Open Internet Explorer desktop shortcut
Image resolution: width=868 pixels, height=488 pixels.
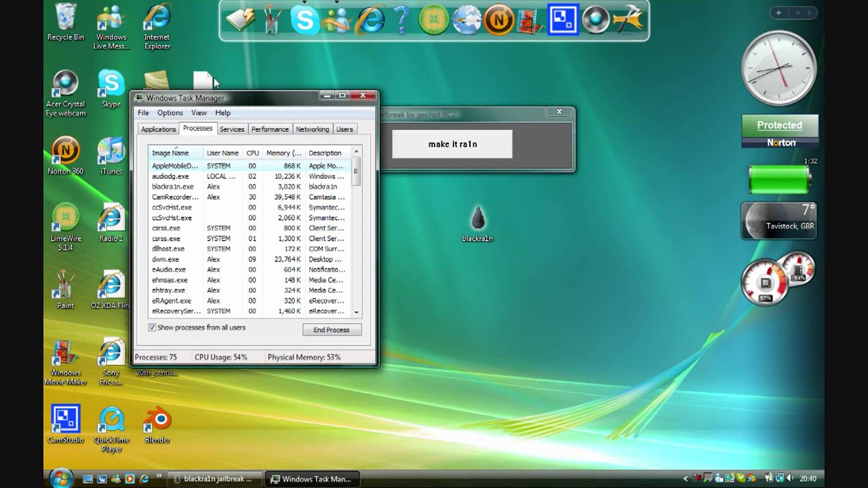tap(157, 27)
